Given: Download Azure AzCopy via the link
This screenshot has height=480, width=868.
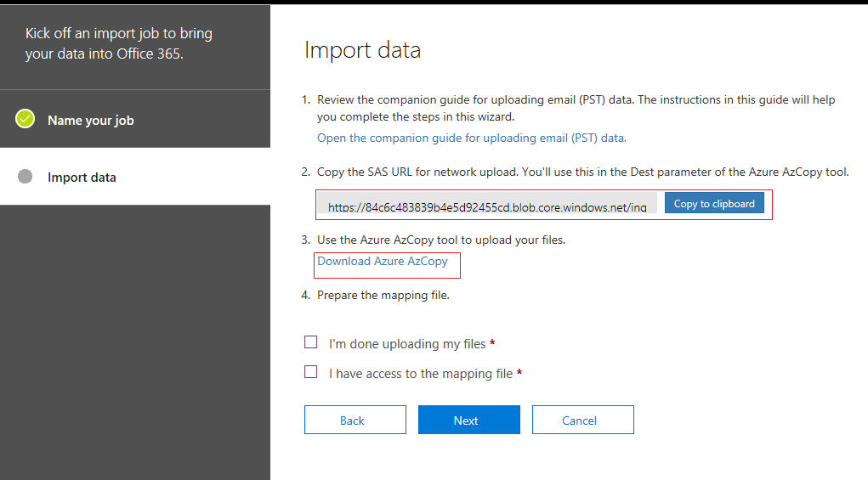Looking at the screenshot, I should coord(383,261).
